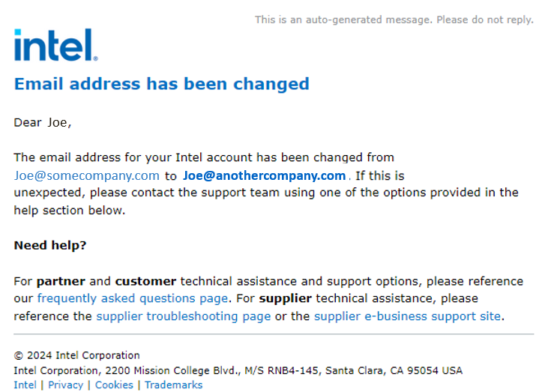
Task: Click the Mission College Blvd. address line
Action: click(238, 370)
